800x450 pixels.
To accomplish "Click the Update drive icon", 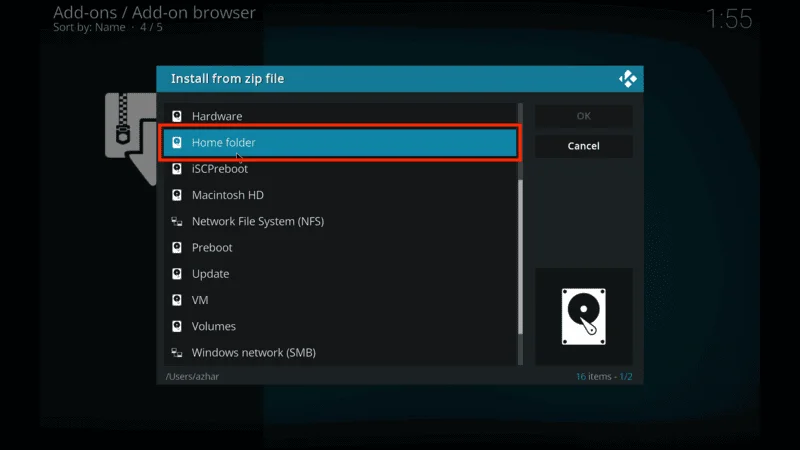I will point(177,274).
